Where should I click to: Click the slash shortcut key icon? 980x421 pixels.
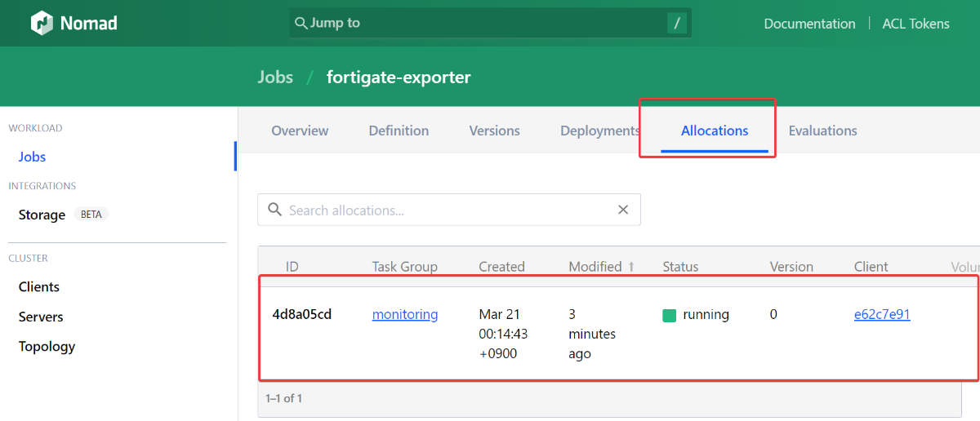(x=676, y=23)
